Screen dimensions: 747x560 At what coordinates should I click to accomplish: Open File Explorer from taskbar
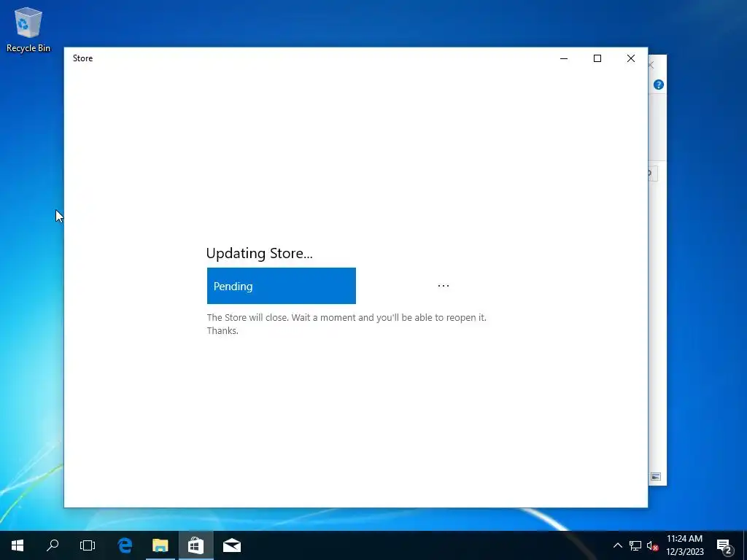point(160,545)
